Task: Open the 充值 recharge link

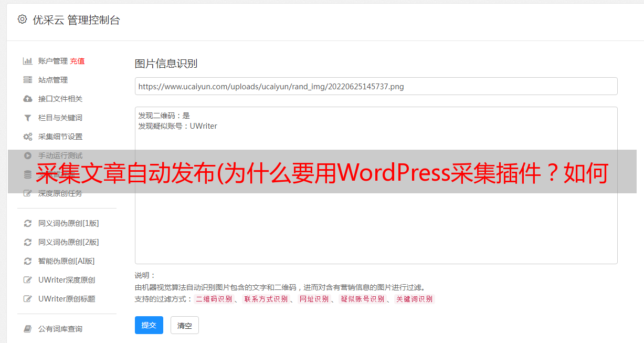Action: [x=77, y=61]
